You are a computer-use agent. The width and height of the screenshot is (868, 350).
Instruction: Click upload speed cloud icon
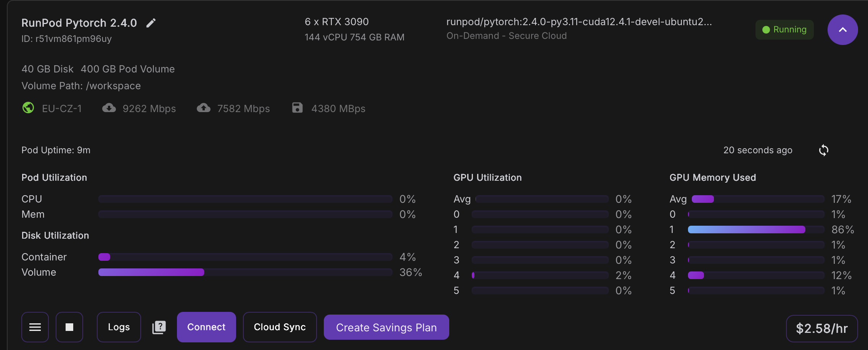tap(204, 108)
